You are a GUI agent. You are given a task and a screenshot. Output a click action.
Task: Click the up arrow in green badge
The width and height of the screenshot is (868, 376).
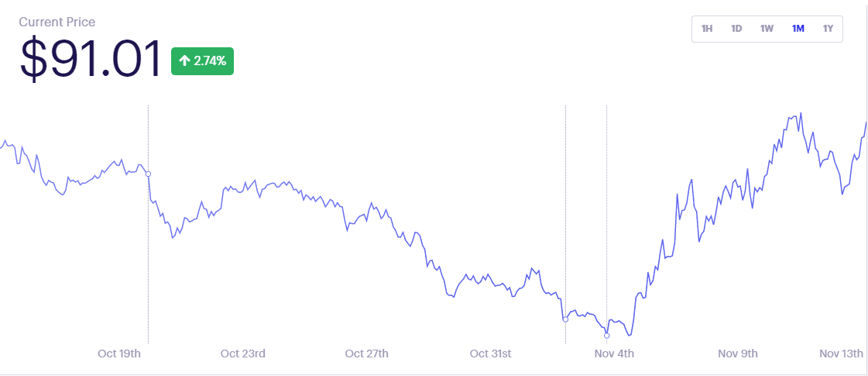(185, 61)
